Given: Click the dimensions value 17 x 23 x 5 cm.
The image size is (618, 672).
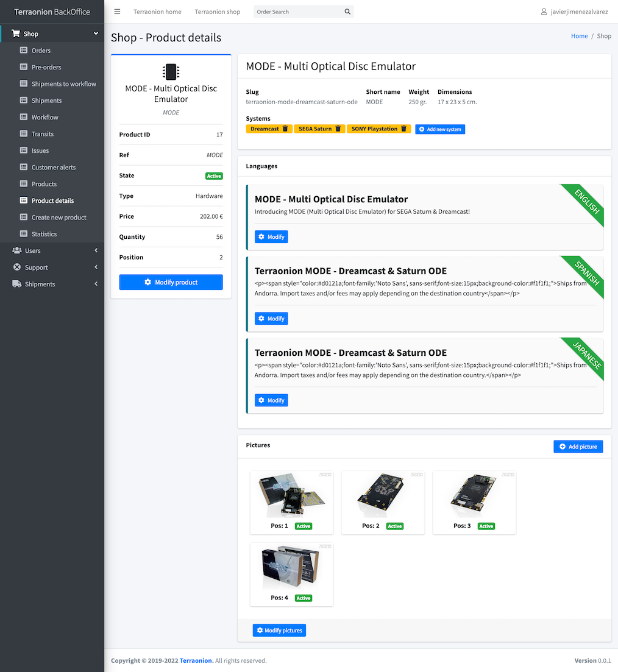Looking at the screenshot, I should tap(457, 102).
